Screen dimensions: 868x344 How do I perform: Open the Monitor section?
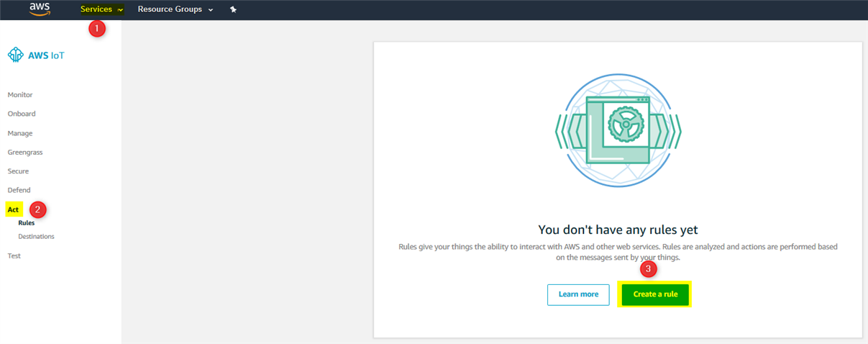click(20, 95)
